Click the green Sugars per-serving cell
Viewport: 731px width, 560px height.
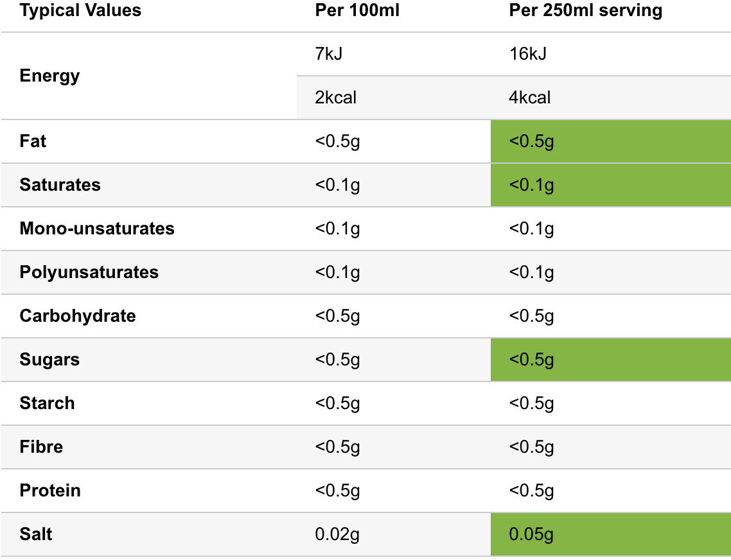pyautogui.click(x=610, y=360)
